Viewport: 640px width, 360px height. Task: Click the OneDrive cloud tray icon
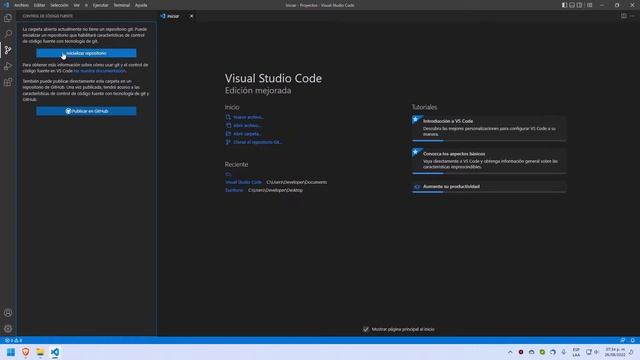point(531,352)
